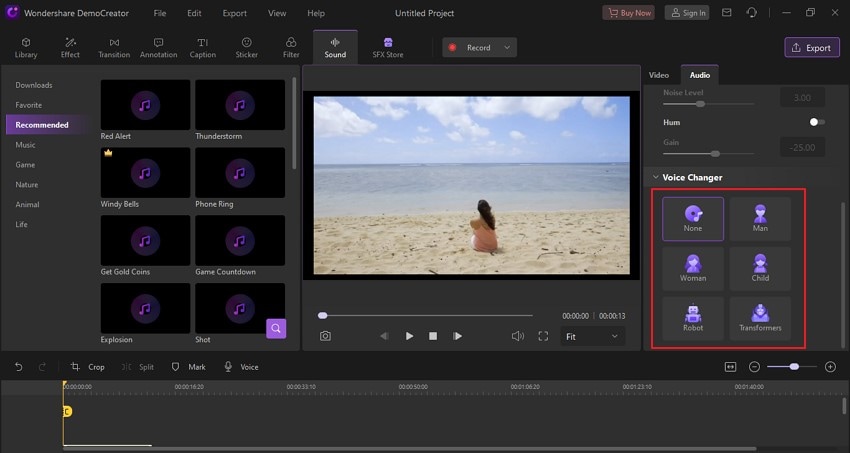
Task: Open the Game sound category
Action: pos(25,165)
